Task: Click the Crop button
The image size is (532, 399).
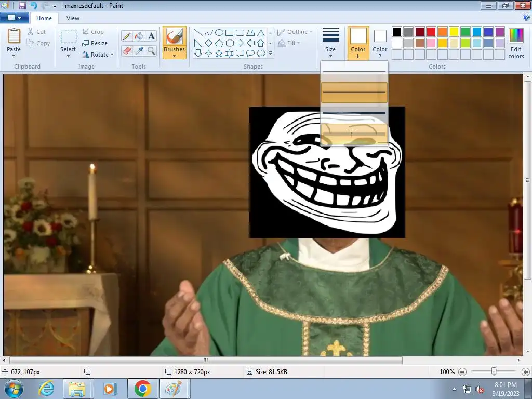Action: tap(93, 32)
